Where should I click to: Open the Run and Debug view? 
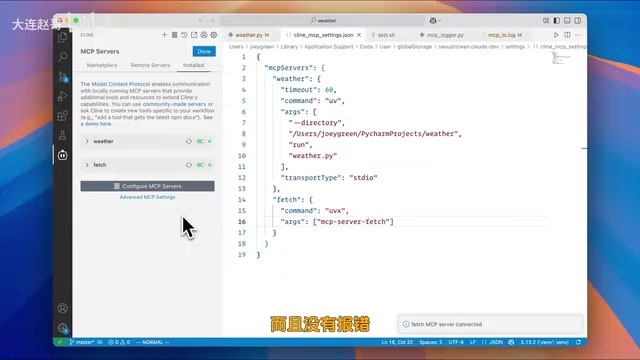62,96
